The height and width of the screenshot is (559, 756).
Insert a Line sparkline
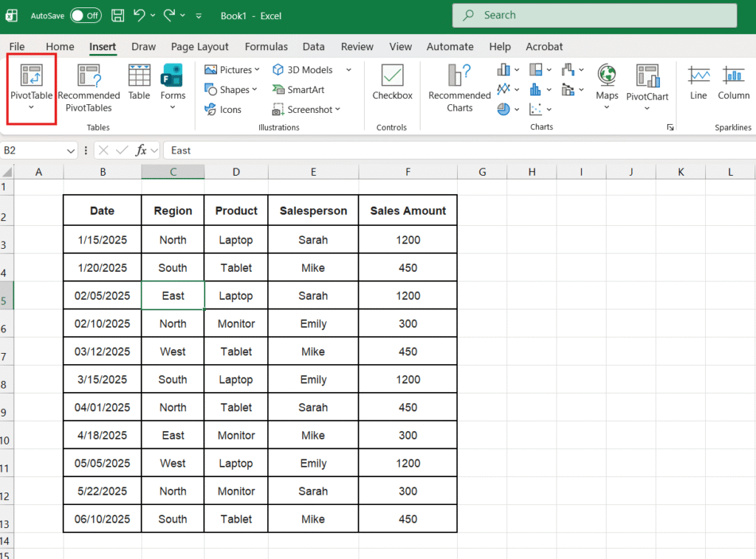(x=698, y=77)
